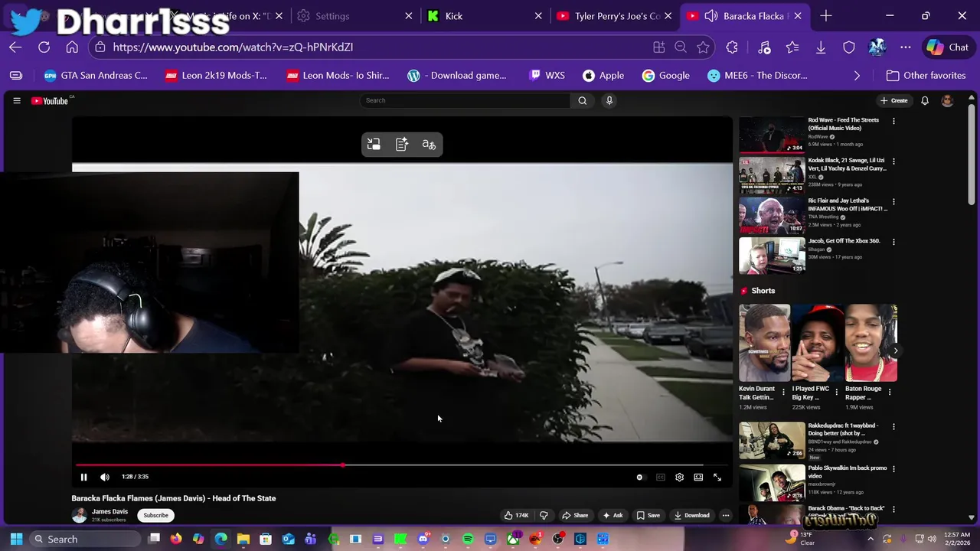Open YouTube notifications bell
The width and height of the screenshot is (980, 551).
coord(925,100)
